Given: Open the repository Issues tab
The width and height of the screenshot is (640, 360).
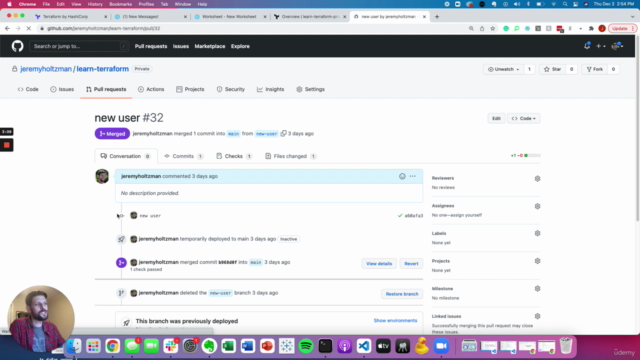Looking at the screenshot, I should click(62, 89).
